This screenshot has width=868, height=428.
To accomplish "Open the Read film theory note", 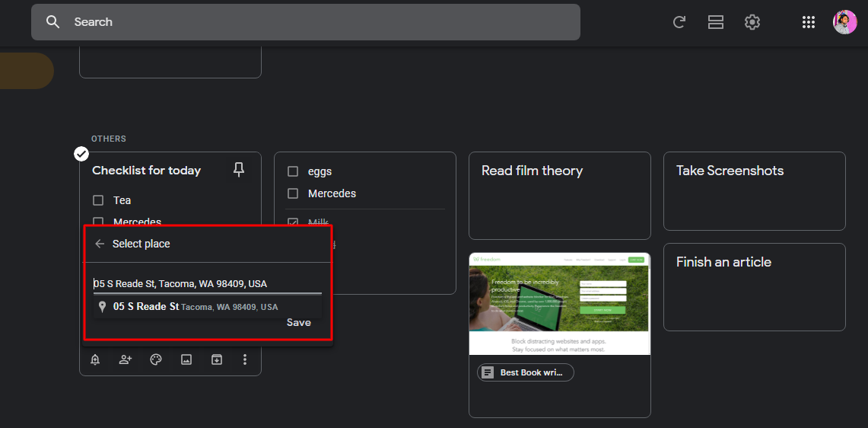I will tap(560, 196).
